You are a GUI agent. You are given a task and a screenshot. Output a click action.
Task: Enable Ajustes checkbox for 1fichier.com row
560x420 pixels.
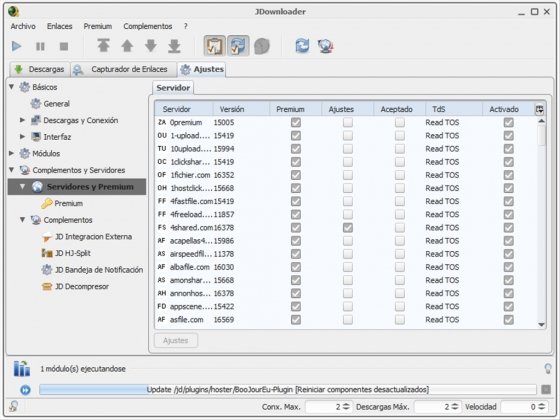coord(348,175)
